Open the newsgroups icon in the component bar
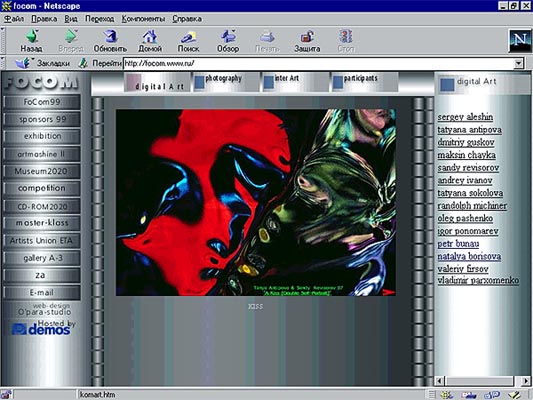Viewport: 533px width, 400px height. pos(492,395)
